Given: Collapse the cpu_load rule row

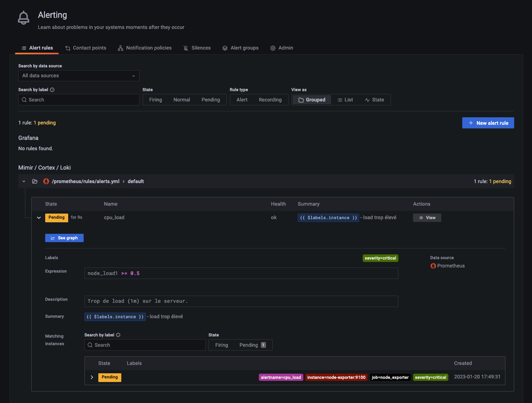Looking at the screenshot, I should tap(39, 218).
